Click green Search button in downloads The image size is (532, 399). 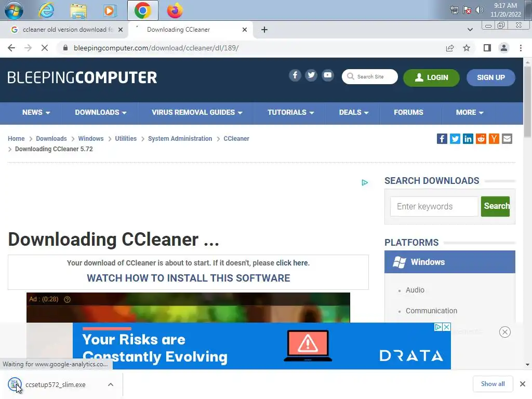coord(495,206)
